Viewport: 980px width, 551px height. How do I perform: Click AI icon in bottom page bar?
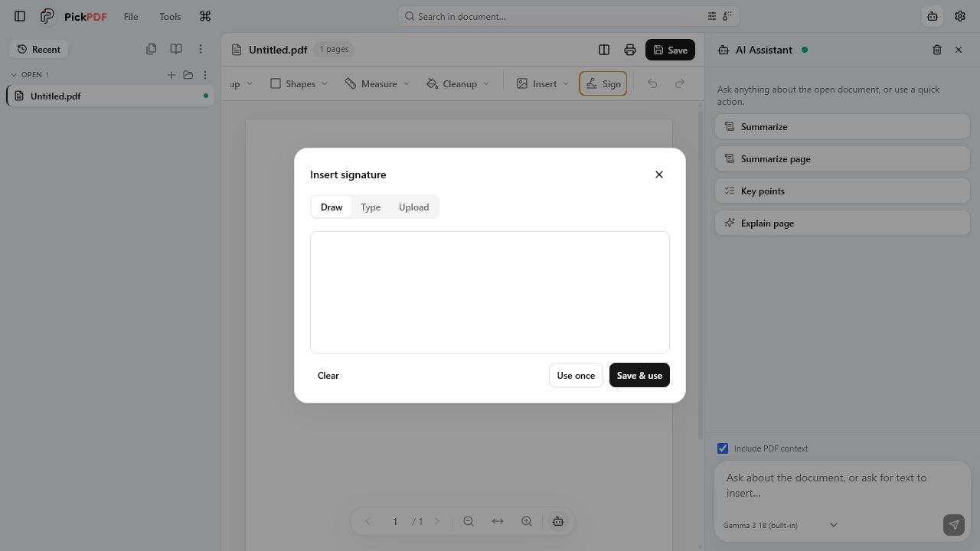(558, 521)
